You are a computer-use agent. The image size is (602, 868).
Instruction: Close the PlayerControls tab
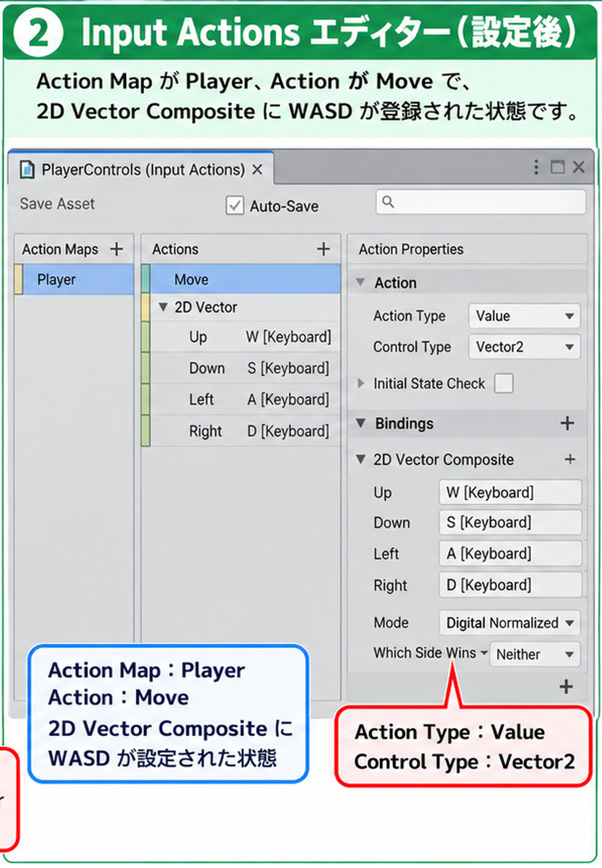click(x=257, y=170)
